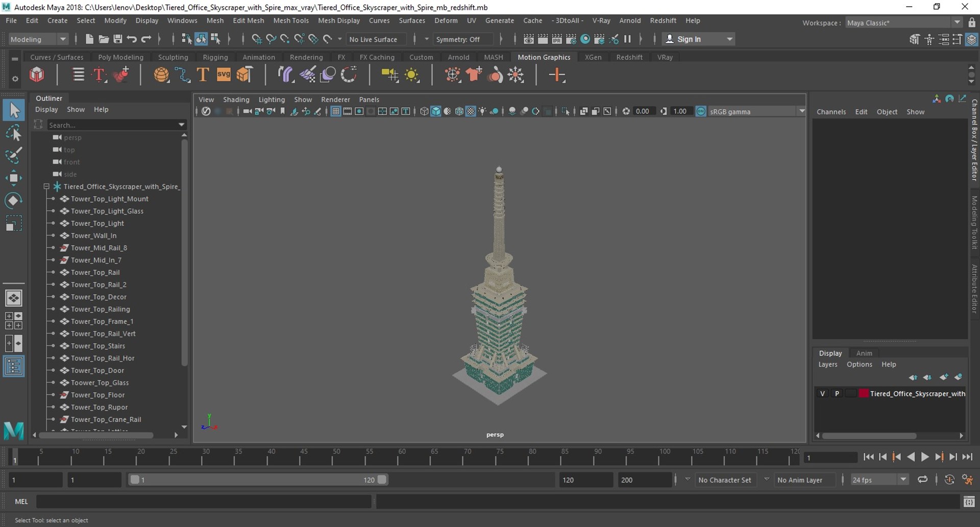The width and height of the screenshot is (980, 527).
Task: Click the play backwards button
Action: (x=911, y=457)
